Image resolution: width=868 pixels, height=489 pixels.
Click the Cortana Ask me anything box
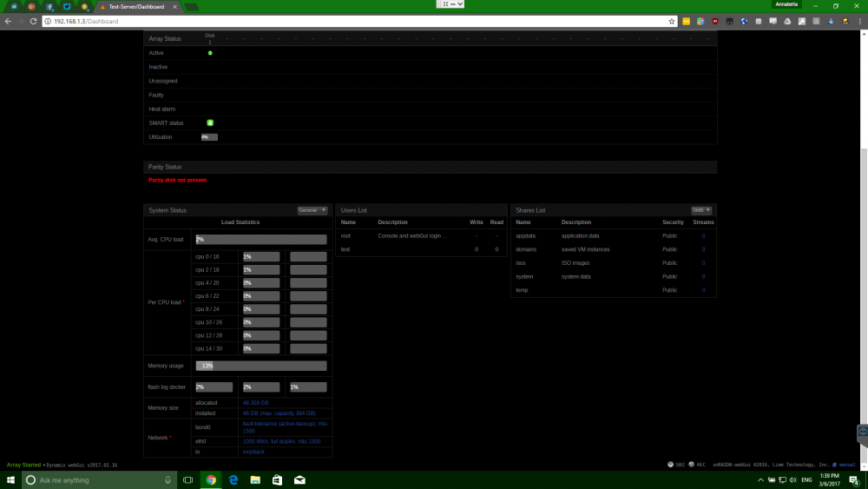click(x=99, y=480)
